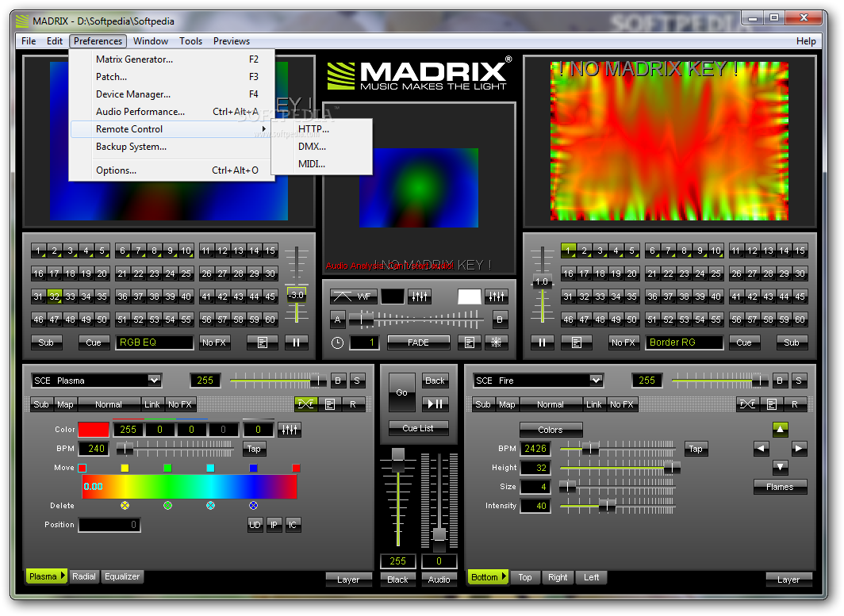Toggle the Link button in the Plasma panel
Viewport: 844px width, 616px height.
pyautogui.click(x=152, y=404)
